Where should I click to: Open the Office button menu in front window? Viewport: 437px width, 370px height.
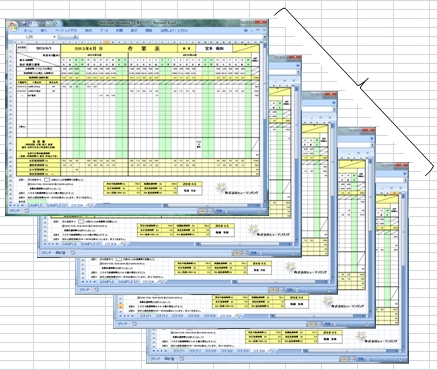pos(14,26)
